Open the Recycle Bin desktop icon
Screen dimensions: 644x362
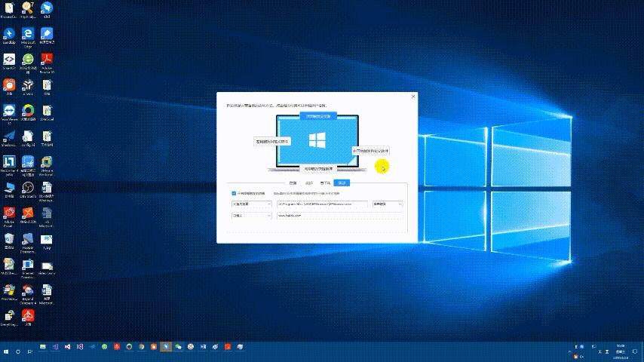tap(9, 241)
